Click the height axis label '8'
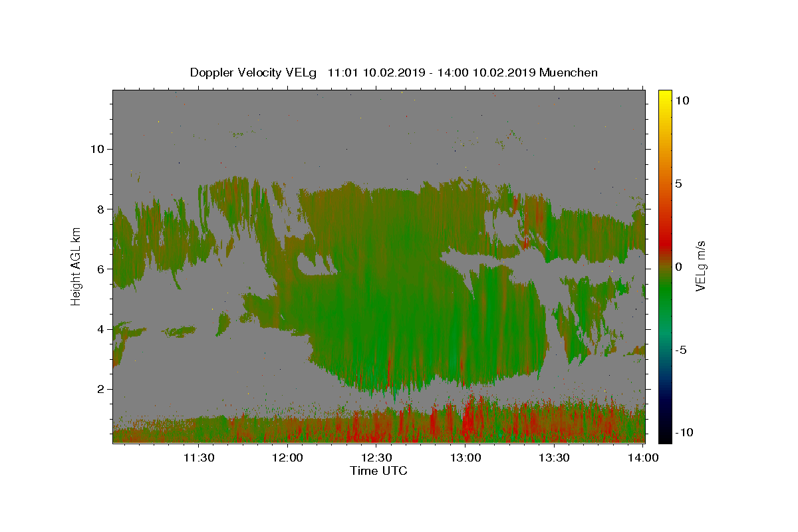The image size is (798, 532). coord(99,209)
